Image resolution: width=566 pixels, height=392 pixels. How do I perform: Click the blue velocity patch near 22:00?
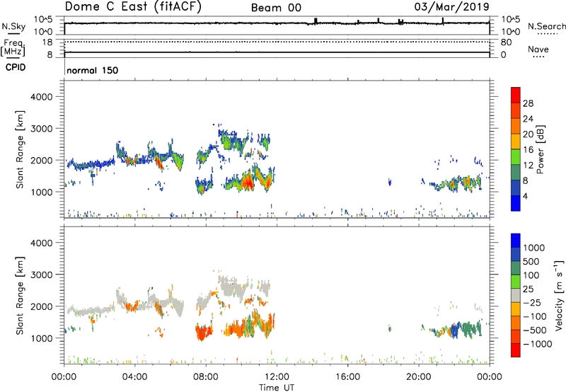coord(454,330)
